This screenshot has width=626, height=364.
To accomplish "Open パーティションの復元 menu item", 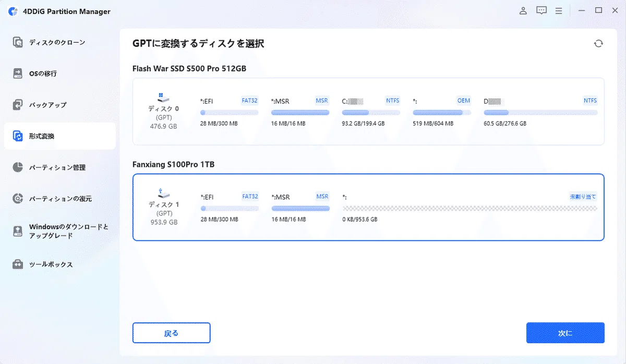I will [x=60, y=199].
